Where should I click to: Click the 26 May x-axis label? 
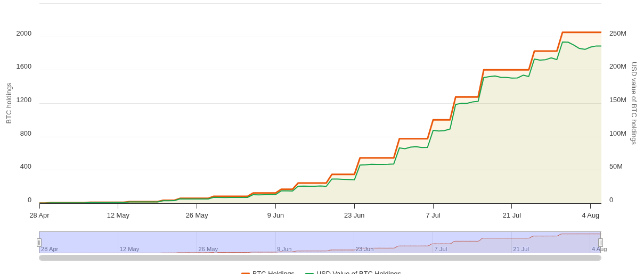197,215
